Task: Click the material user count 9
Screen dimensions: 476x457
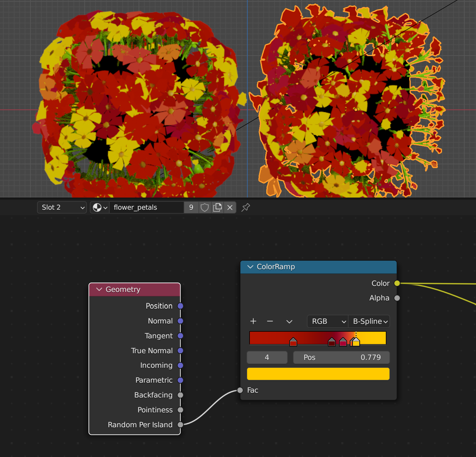Action: [191, 207]
